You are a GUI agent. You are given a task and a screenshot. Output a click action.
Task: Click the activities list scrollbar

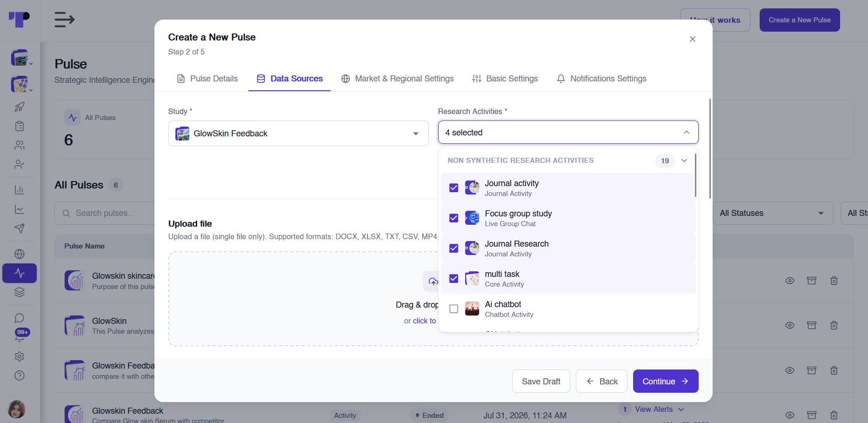[695, 175]
